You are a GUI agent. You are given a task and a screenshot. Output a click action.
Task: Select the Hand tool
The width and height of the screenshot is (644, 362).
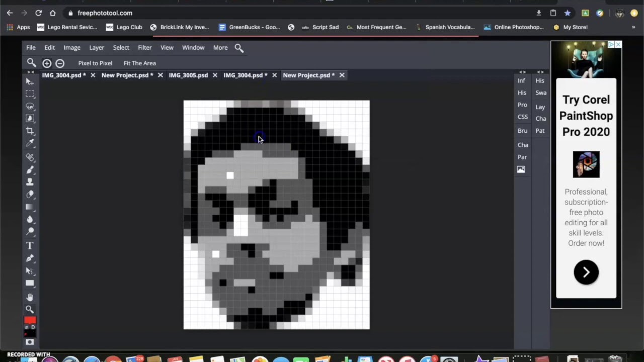30,297
